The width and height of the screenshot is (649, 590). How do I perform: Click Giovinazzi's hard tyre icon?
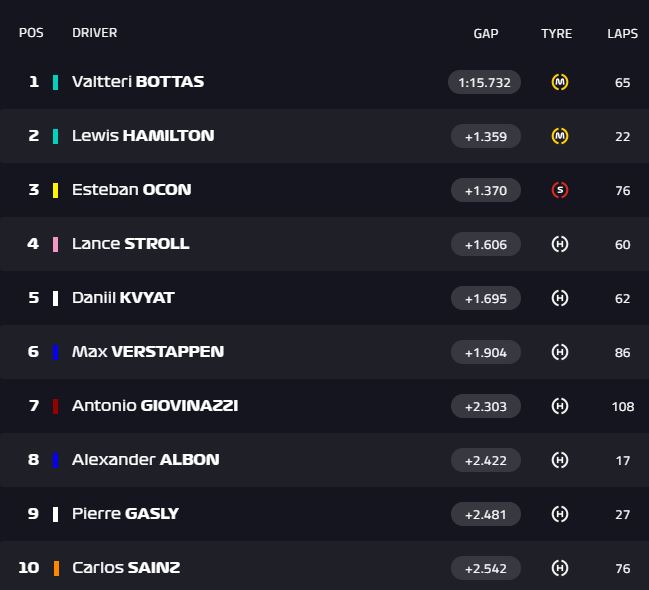560,406
